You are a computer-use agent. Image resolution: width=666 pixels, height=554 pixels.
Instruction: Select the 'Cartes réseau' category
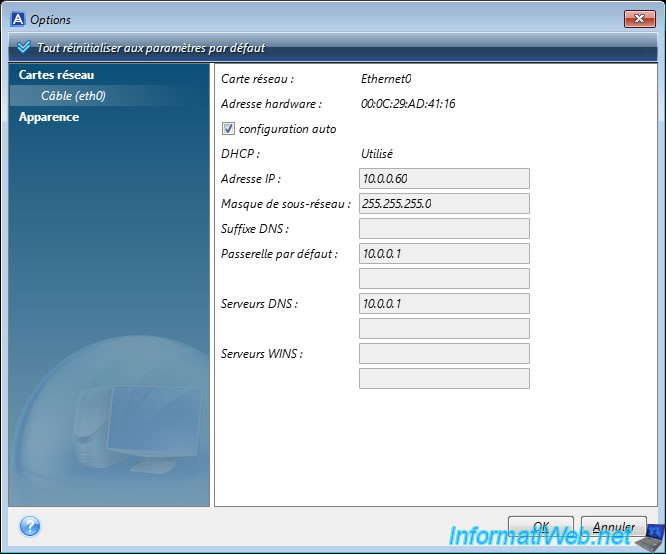56,75
